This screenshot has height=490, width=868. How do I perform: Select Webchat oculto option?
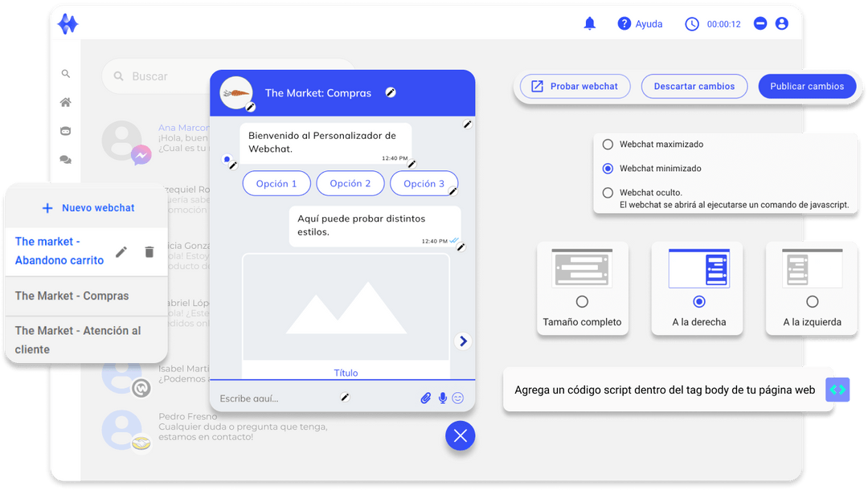tap(608, 193)
